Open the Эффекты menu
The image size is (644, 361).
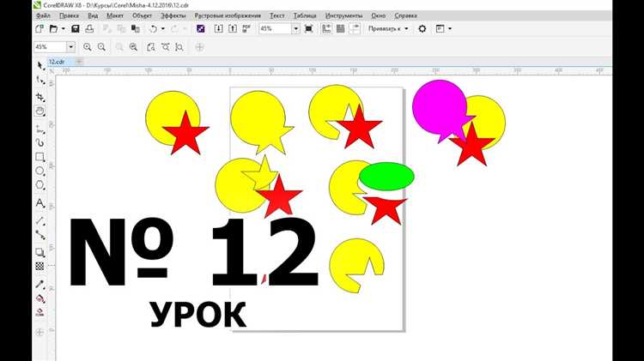(173, 15)
